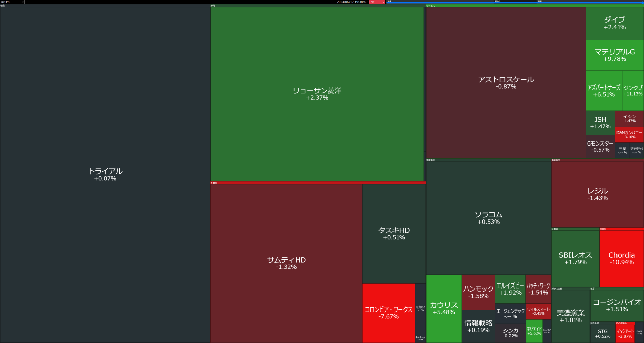This screenshot has width=644, height=343.
Task: Select the bright red Chordia tile
Action: tap(622, 258)
